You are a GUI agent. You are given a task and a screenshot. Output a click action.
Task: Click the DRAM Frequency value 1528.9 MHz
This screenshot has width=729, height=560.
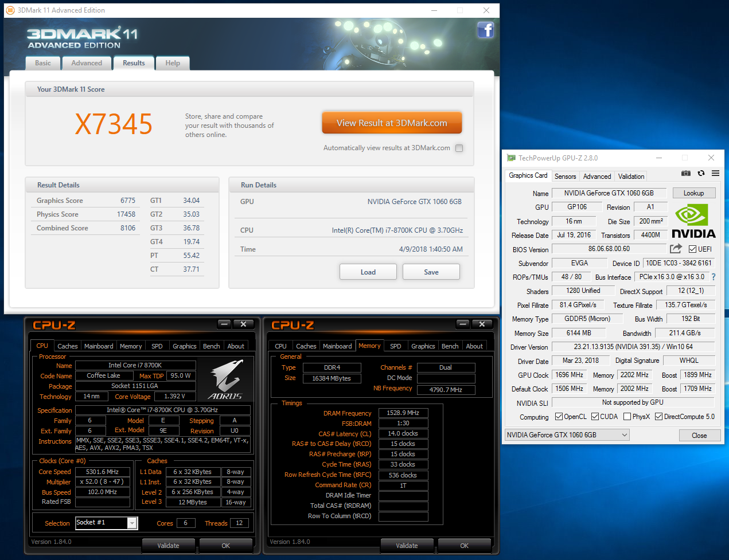coord(403,413)
